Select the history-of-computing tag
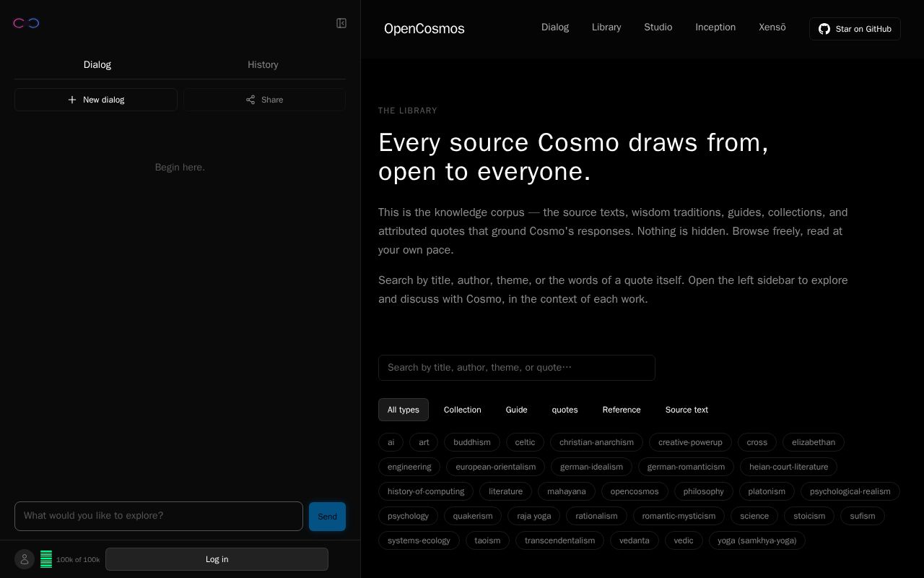The height and width of the screenshot is (578, 924). pyautogui.click(x=426, y=491)
